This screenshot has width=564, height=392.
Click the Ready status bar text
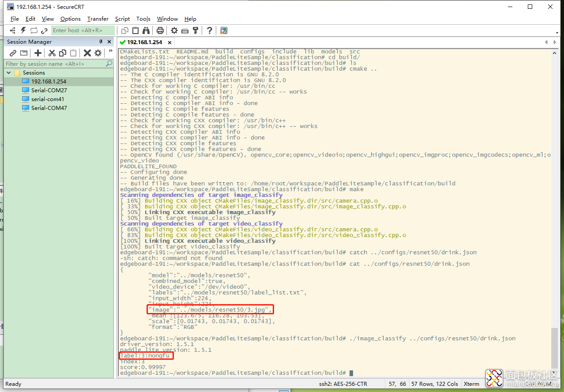pos(13,384)
